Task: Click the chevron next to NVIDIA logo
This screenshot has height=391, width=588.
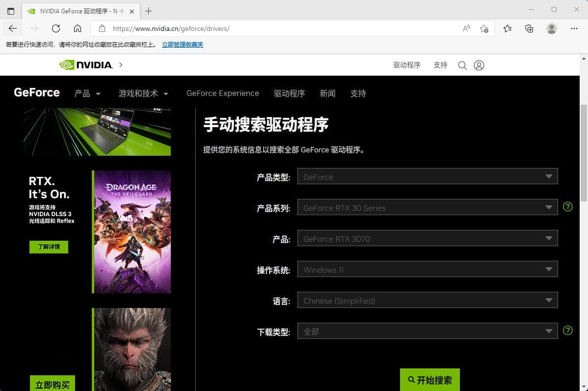Action: 121,65
